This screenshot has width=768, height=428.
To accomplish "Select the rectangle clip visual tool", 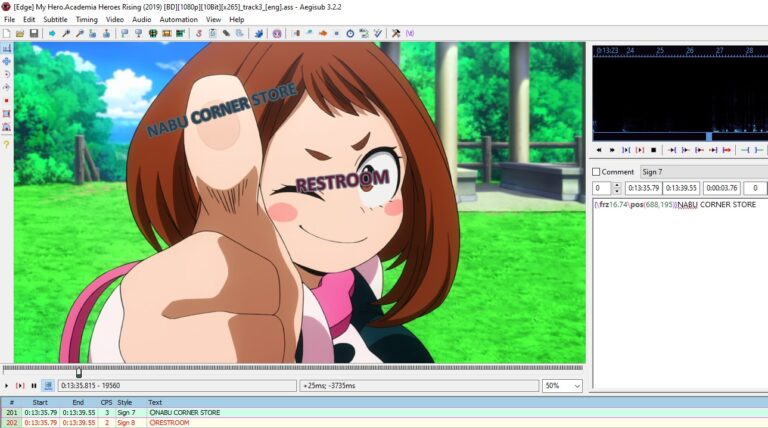I will pyautogui.click(x=6, y=114).
